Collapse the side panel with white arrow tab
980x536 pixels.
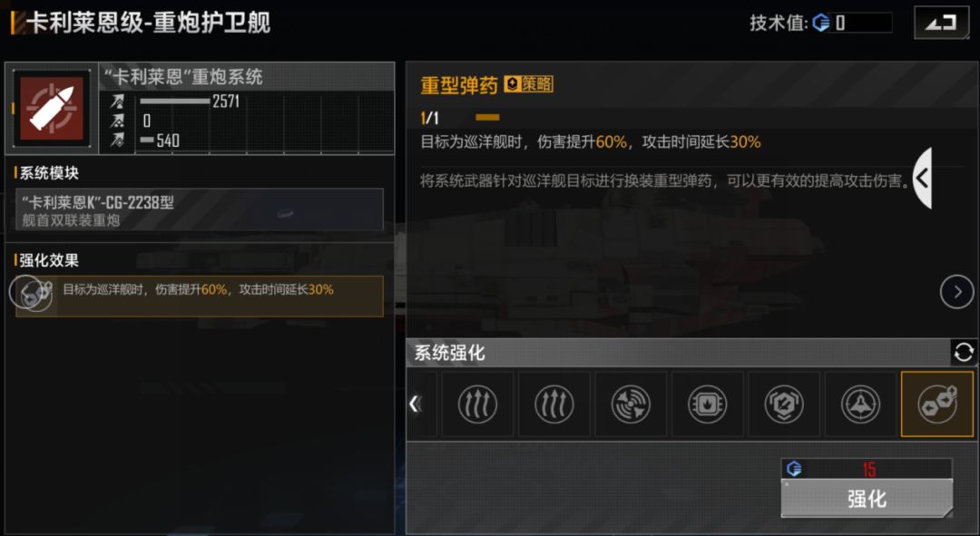923,179
